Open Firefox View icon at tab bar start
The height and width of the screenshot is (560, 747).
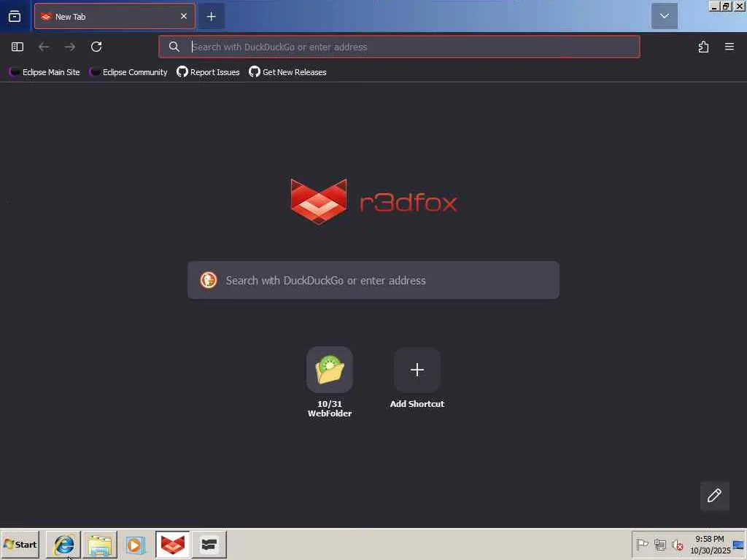(15, 17)
